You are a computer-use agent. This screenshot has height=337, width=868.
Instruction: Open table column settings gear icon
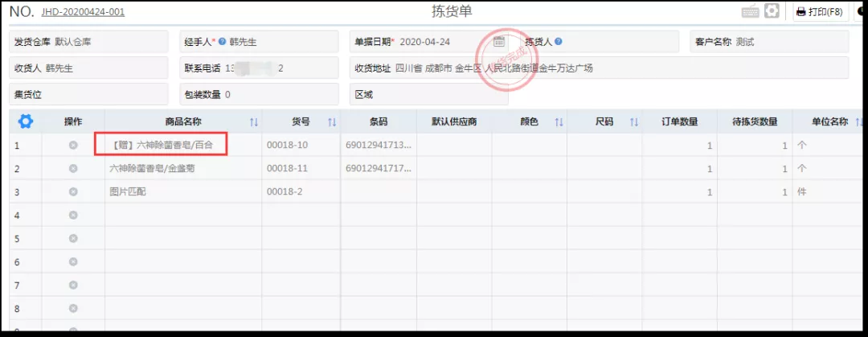click(26, 121)
